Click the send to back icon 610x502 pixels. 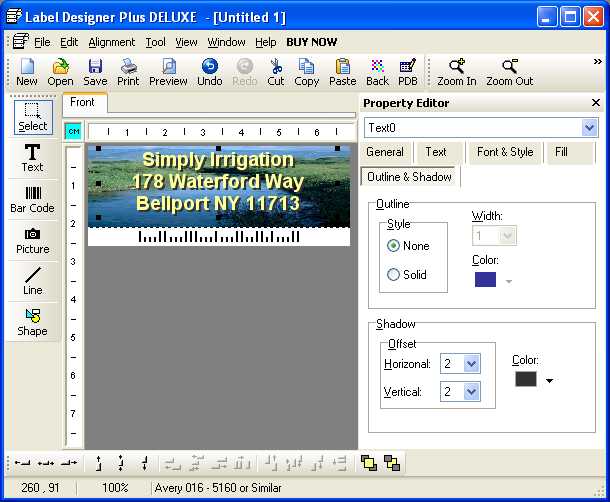point(392,463)
